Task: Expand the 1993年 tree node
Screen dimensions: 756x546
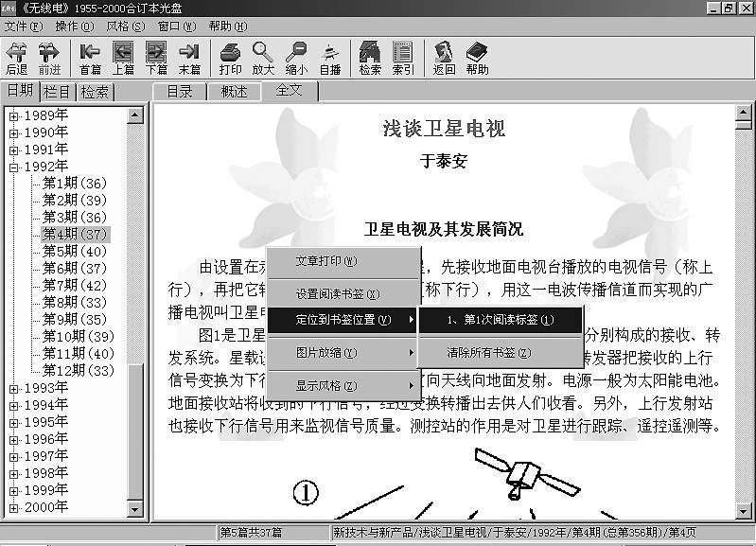Action: (x=13, y=389)
